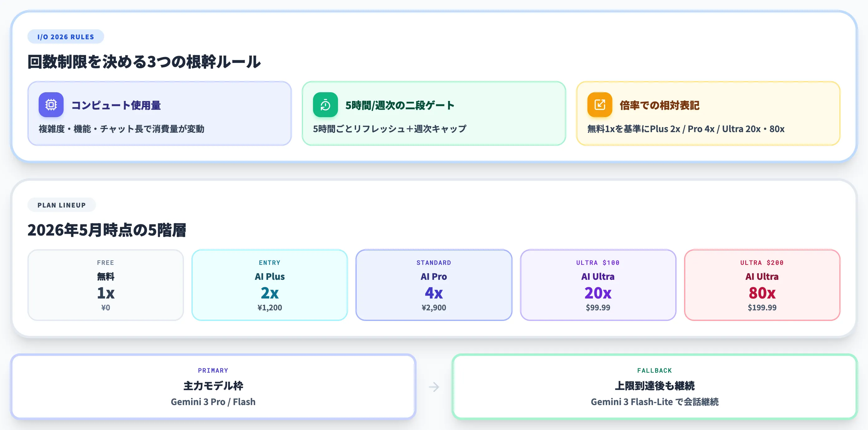Viewport: 868px width, 430px height.
Task: Select the I/O 2026 RULES badge
Action: pyautogui.click(x=66, y=37)
